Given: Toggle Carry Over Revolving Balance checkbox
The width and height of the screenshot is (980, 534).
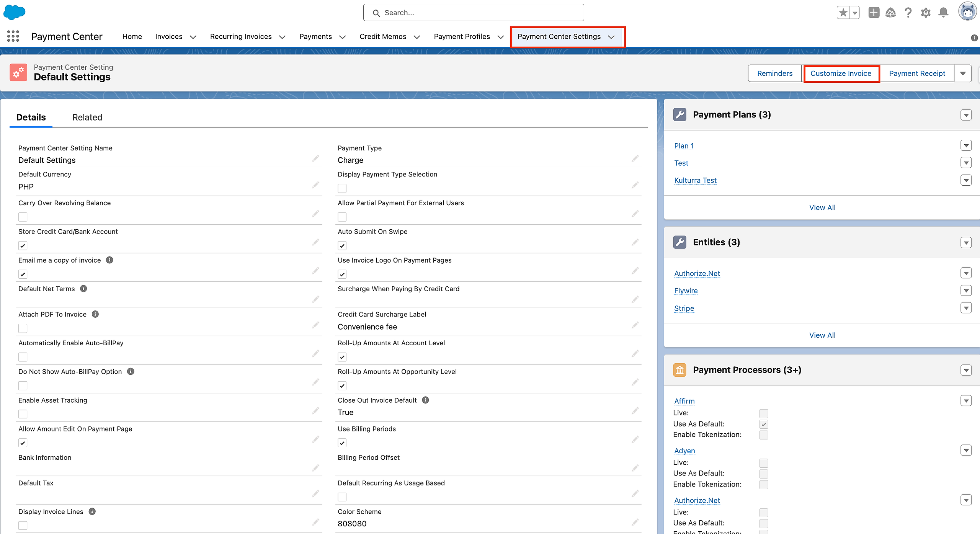Looking at the screenshot, I should tap(23, 217).
